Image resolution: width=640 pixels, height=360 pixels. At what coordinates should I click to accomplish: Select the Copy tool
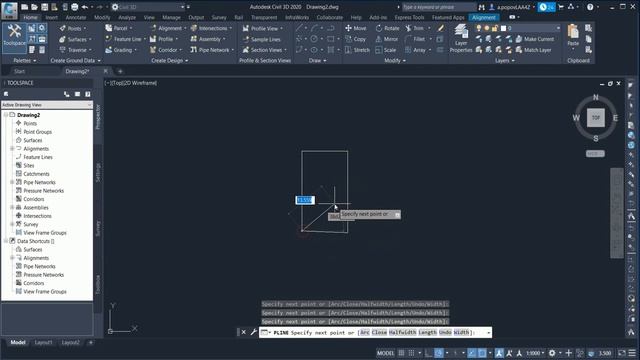pos(356,39)
